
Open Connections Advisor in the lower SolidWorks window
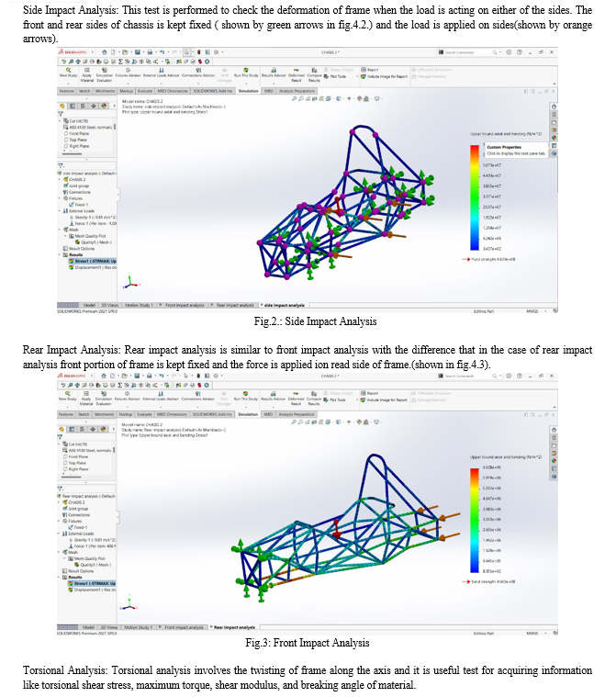point(198,399)
